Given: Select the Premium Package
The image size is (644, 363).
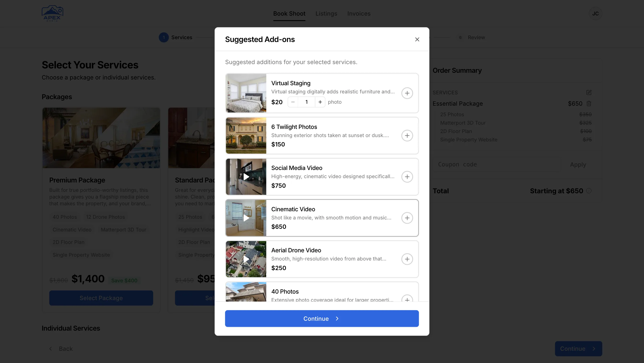Looking at the screenshot, I should (x=101, y=298).
